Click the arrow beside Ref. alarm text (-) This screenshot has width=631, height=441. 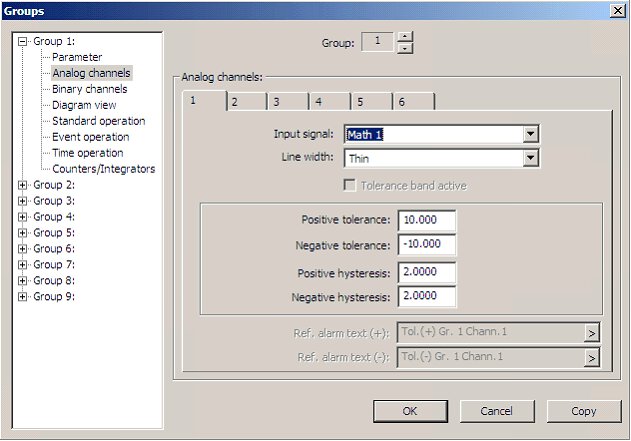click(591, 358)
